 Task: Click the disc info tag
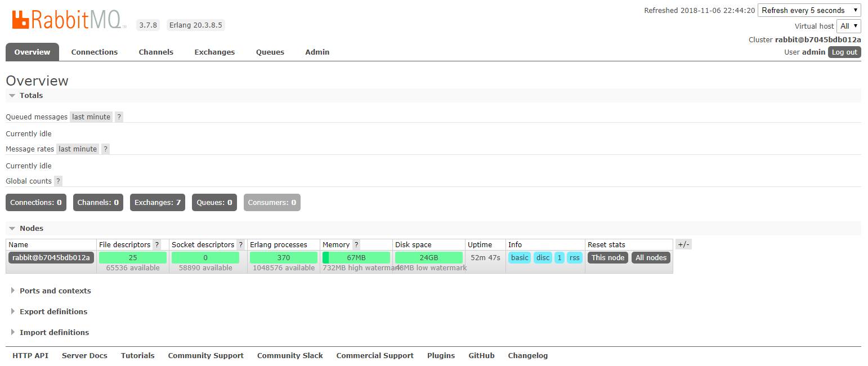(x=543, y=258)
